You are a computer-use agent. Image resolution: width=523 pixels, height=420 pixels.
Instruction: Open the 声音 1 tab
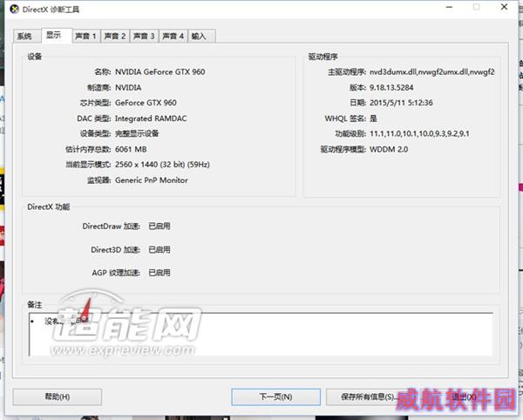coord(86,36)
